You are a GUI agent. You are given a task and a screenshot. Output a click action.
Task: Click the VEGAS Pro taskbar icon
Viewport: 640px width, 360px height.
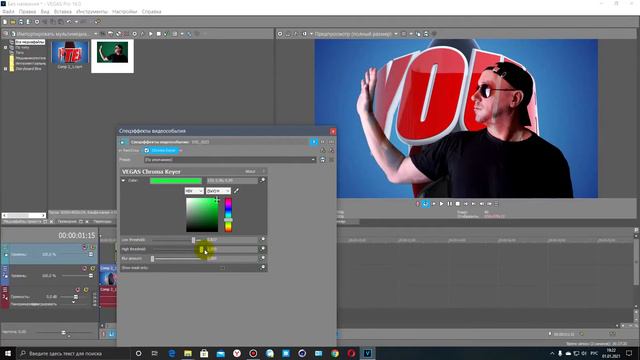pos(368,353)
